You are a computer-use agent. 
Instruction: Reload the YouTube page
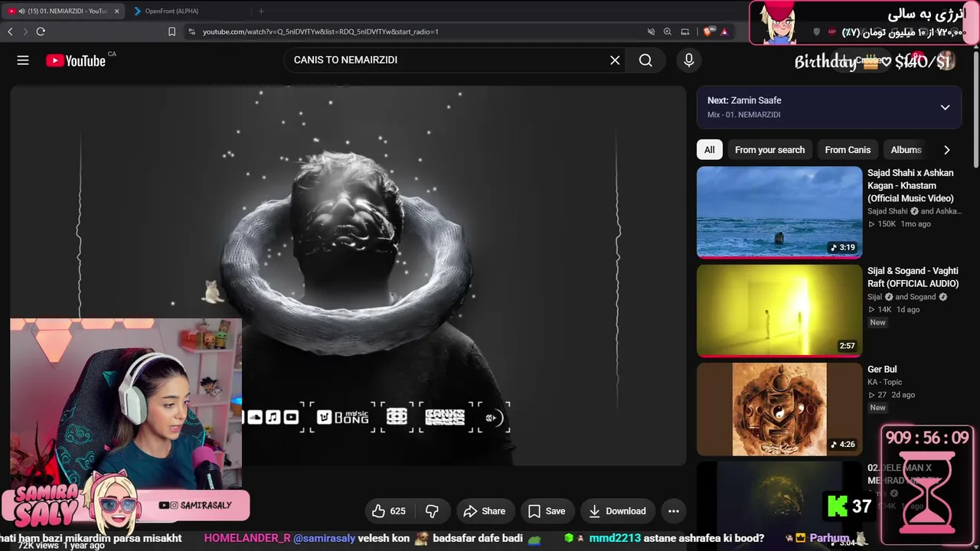[41, 31]
